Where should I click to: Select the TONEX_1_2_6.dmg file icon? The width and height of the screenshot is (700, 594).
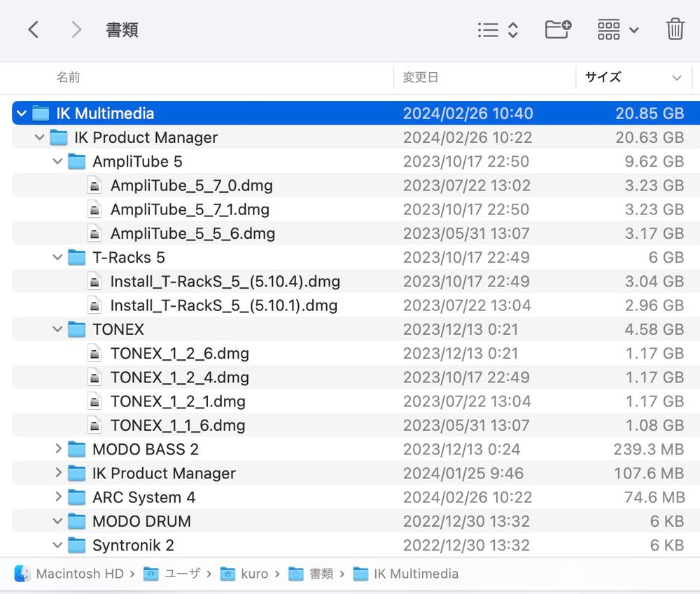(x=94, y=354)
